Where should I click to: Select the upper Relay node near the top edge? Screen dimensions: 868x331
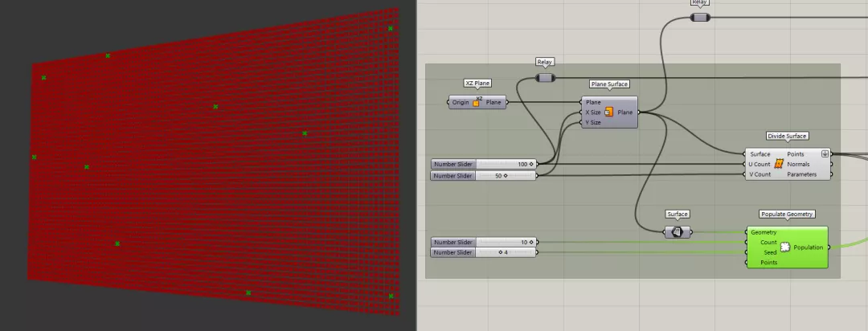pyautogui.click(x=700, y=18)
